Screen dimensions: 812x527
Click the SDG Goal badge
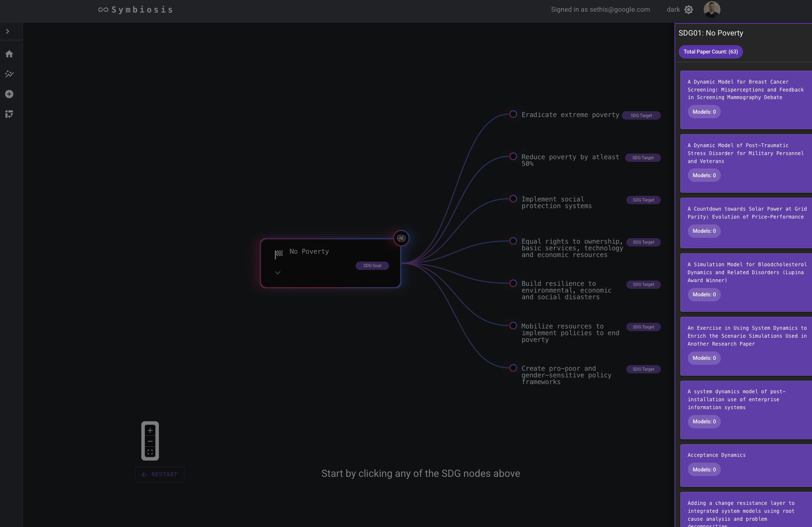pos(372,266)
